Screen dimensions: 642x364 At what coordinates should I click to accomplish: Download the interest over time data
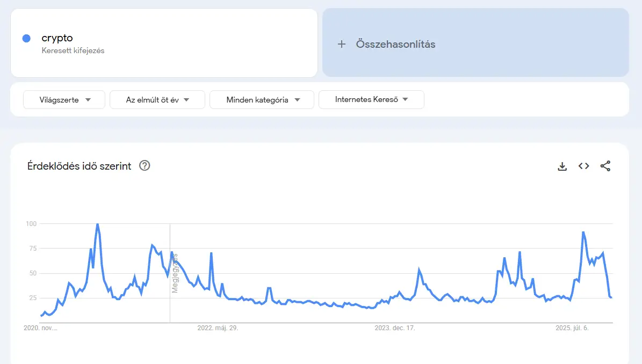click(x=562, y=166)
